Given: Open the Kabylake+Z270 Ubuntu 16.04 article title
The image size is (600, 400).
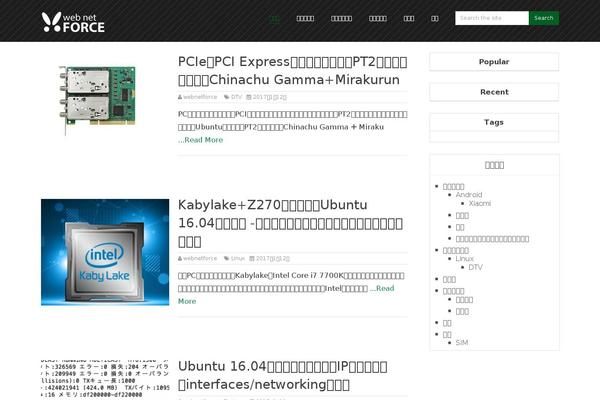Looking at the screenshot, I should pos(291,223).
